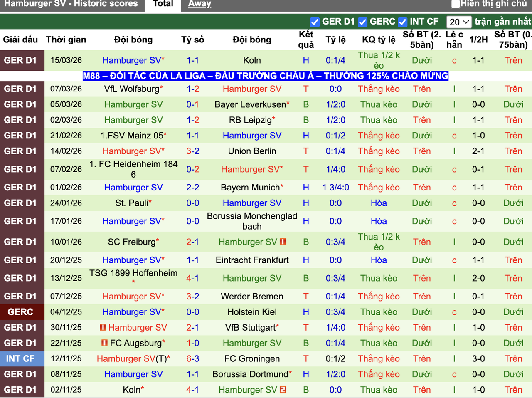Open the 20 recent matches dropdown
The height and width of the screenshot is (398, 532).
tap(459, 22)
